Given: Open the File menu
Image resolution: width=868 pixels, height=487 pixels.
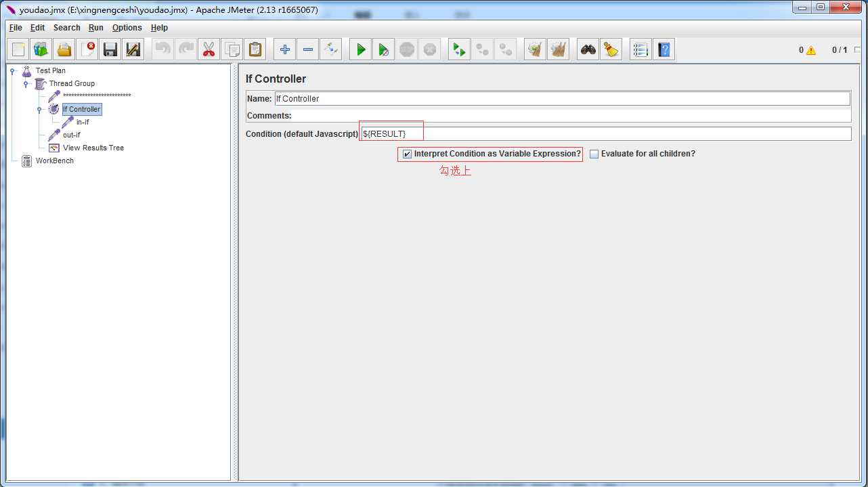Looking at the screenshot, I should pyautogui.click(x=16, y=28).
